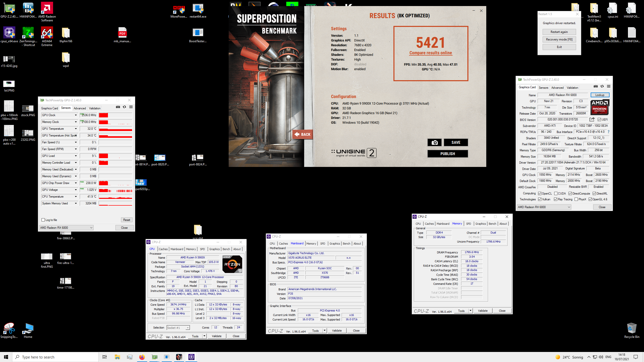Viewport: 644px width, 362px height.
Task: Open the notification center icon
Action: [x=636, y=357]
